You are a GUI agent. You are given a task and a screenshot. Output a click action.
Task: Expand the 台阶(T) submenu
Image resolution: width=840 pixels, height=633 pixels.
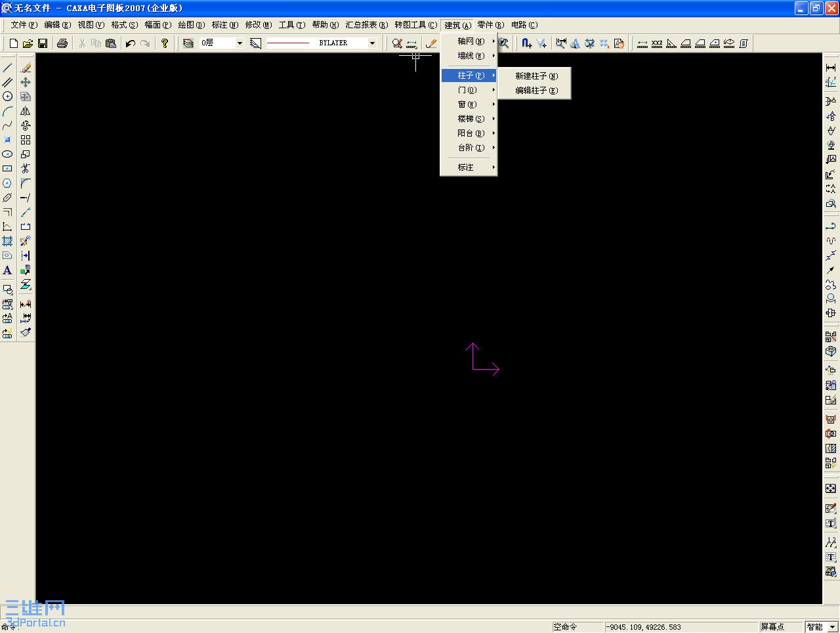click(x=469, y=148)
